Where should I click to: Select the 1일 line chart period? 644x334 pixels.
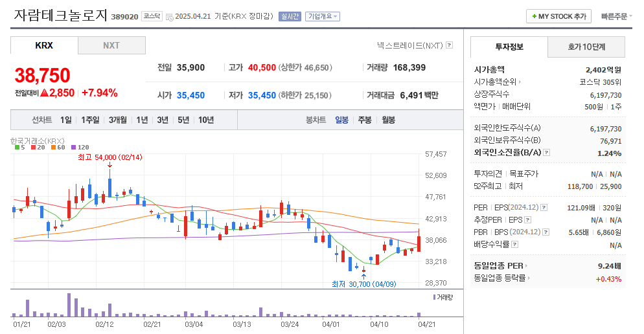65,120
